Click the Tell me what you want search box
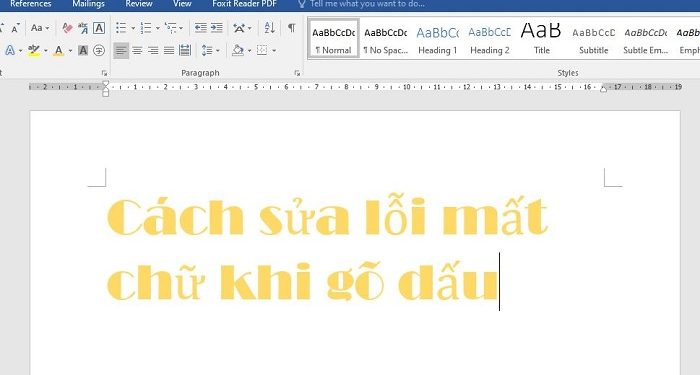This screenshot has height=375, width=700. (362, 4)
